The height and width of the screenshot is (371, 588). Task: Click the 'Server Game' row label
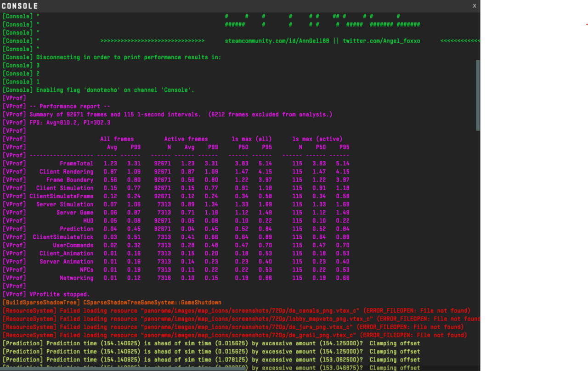click(x=75, y=213)
